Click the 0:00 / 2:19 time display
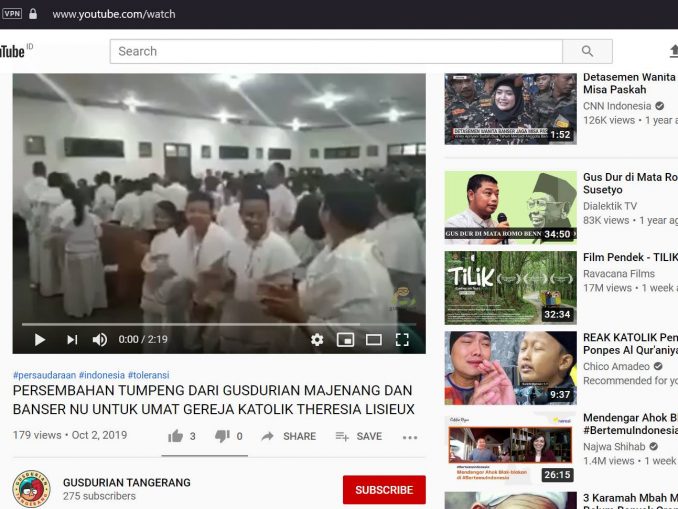The width and height of the screenshot is (678, 509). [x=143, y=339]
